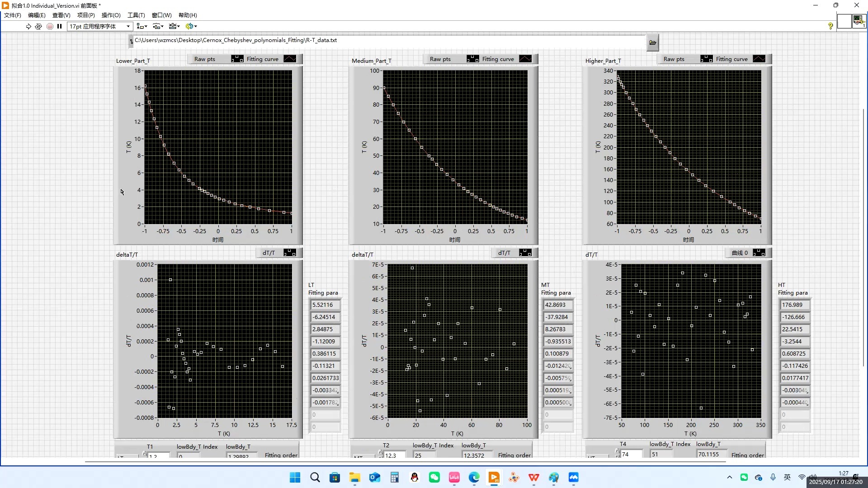Viewport: 868px width, 488px height.
Task: Open the 工具(T) menu
Action: 136,15
